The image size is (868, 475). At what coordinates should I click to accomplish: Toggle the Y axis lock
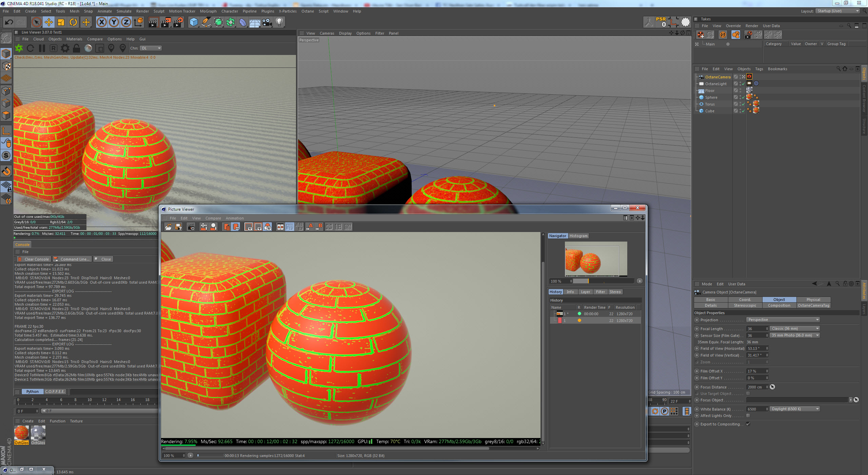(x=114, y=22)
